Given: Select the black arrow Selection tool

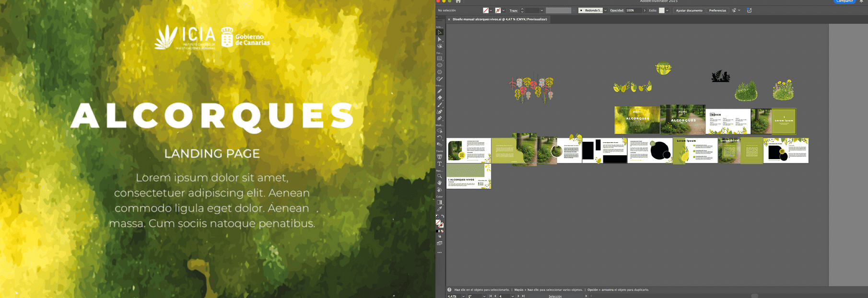Looking at the screenshot, I should [x=440, y=33].
